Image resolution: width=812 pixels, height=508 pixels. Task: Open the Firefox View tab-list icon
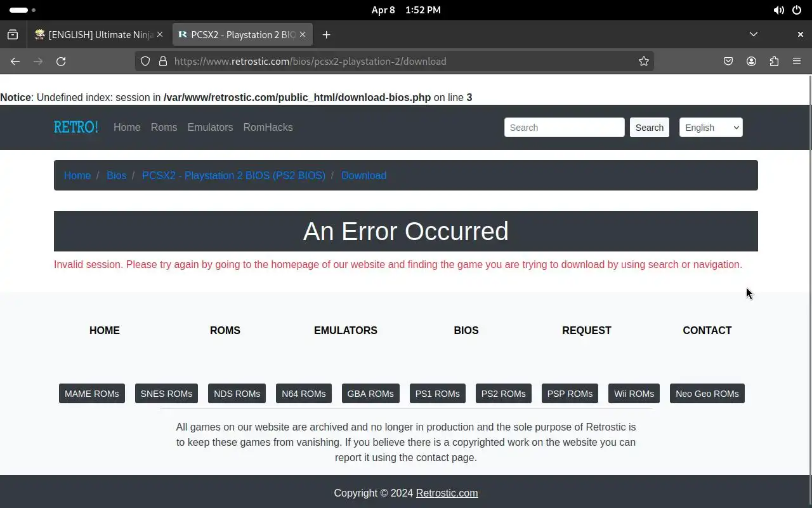tap(13, 34)
